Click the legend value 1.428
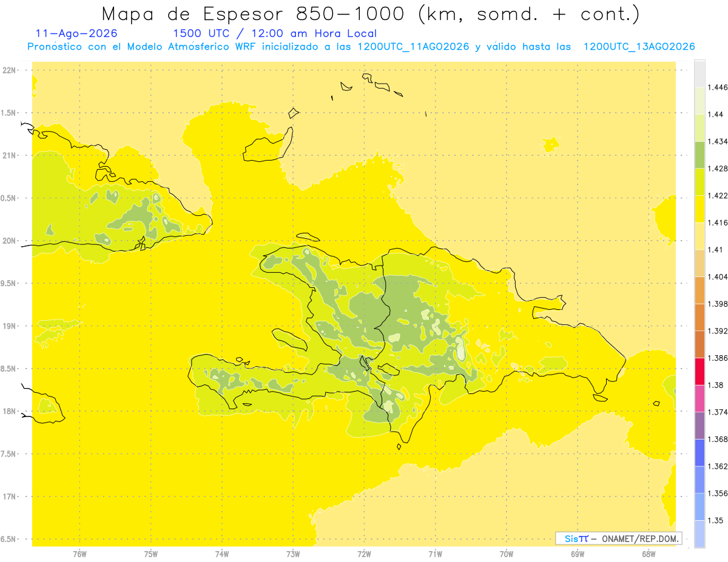This screenshot has width=728, height=562. click(x=718, y=169)
